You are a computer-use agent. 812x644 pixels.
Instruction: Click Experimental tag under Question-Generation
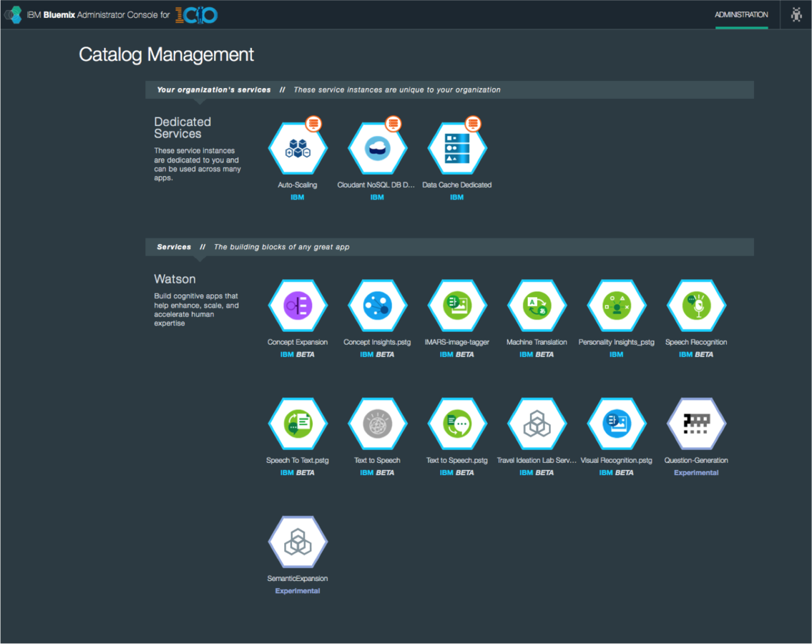(x=696, y=472)
